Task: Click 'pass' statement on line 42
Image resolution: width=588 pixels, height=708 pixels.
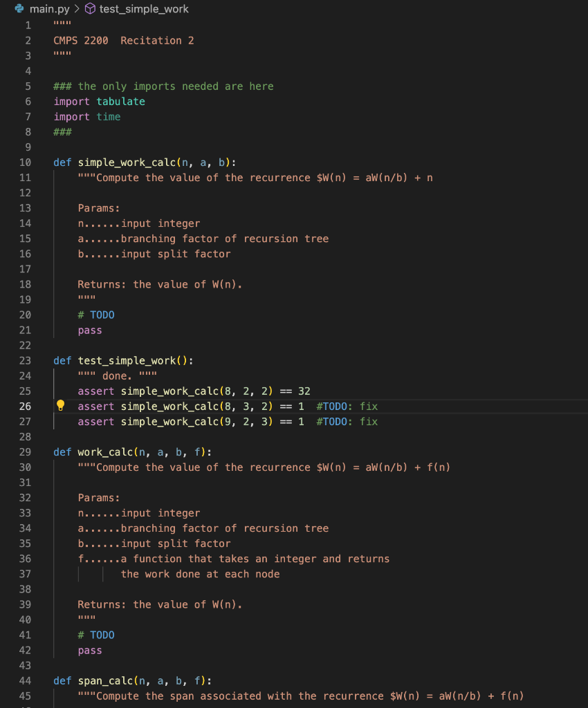Action: click(x=90, y=651)
